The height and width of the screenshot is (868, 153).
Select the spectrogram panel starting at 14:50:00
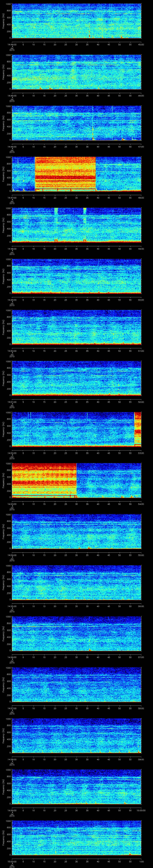76,327
